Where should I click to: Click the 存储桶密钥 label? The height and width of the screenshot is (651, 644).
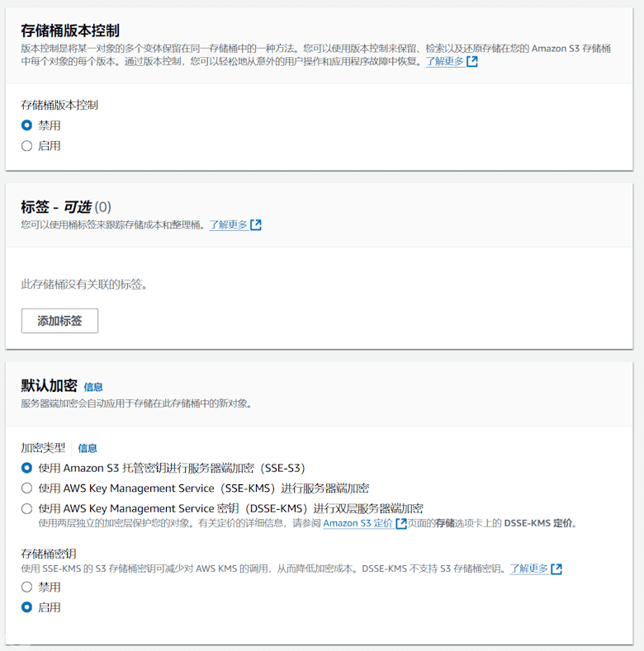[x=49, y=554]
